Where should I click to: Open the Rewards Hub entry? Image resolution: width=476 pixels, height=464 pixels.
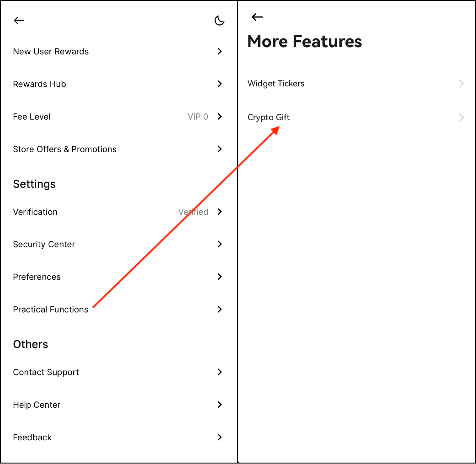coord(39,84)
